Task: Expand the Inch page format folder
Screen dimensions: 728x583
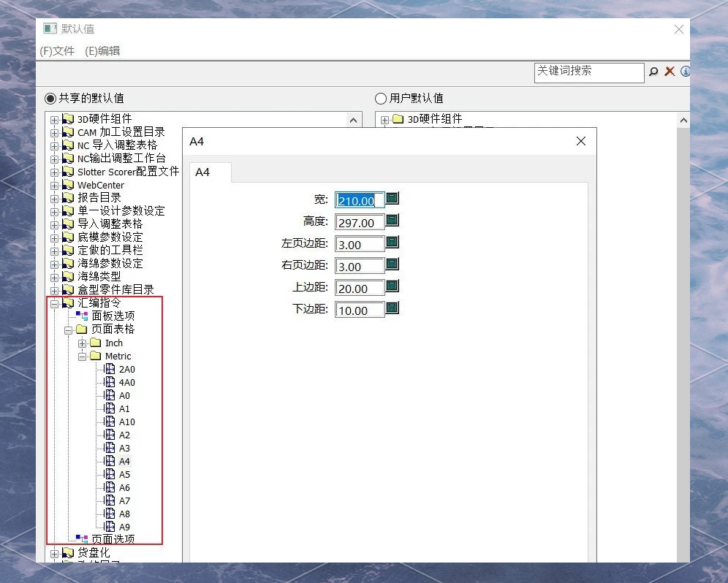Action: [x=83, y=343]
